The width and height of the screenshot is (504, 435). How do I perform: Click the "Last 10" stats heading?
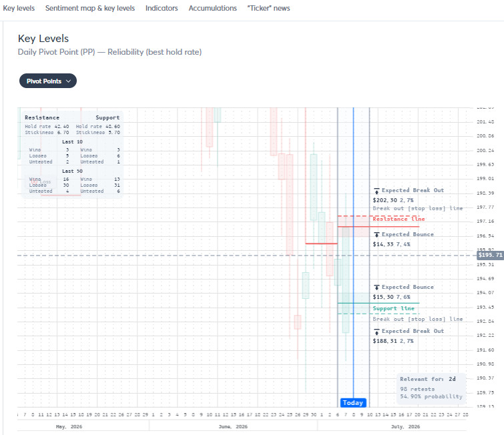pyautogui.click(x=72, y=141)
